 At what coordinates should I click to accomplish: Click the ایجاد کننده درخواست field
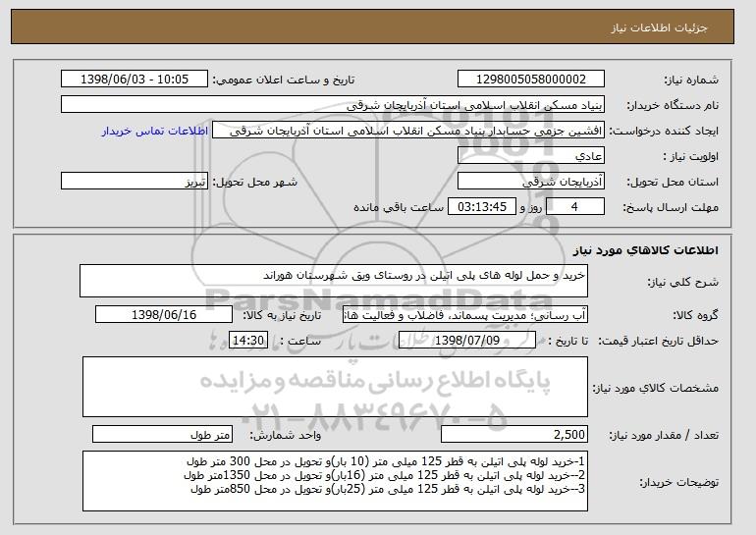click(x=408, y=131)
